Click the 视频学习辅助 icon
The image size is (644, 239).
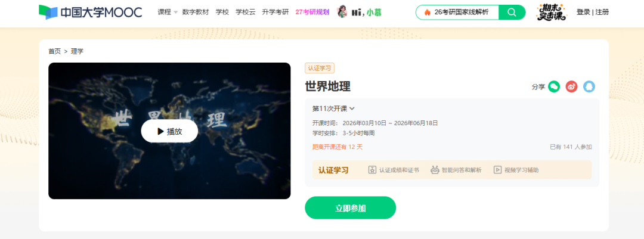point(497,170)
